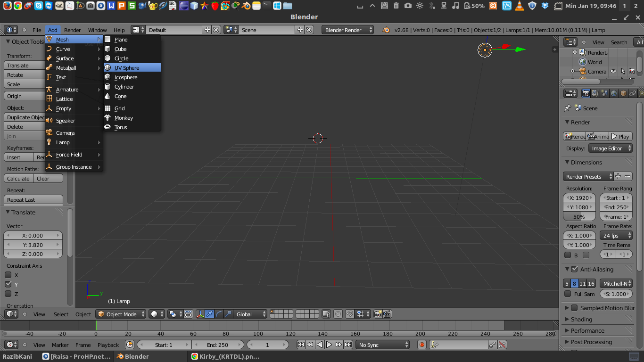Enable the translate manipulator arrow icon
Image resolution: width=644 pixels, height=362 pixels.
209,314
